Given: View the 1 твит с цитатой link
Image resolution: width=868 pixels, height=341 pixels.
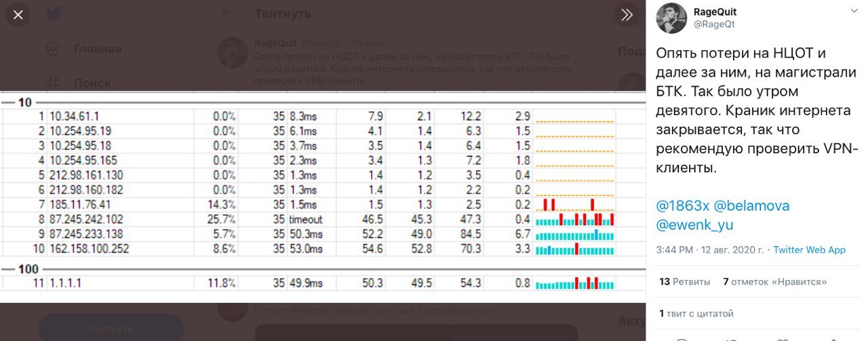Looking at the screenshot, I should 696,313.
